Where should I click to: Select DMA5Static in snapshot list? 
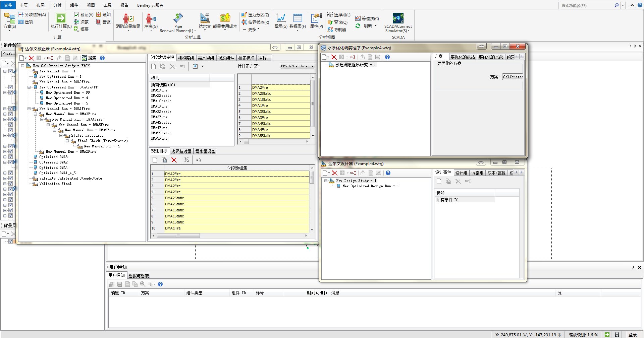tap(161, 133)
